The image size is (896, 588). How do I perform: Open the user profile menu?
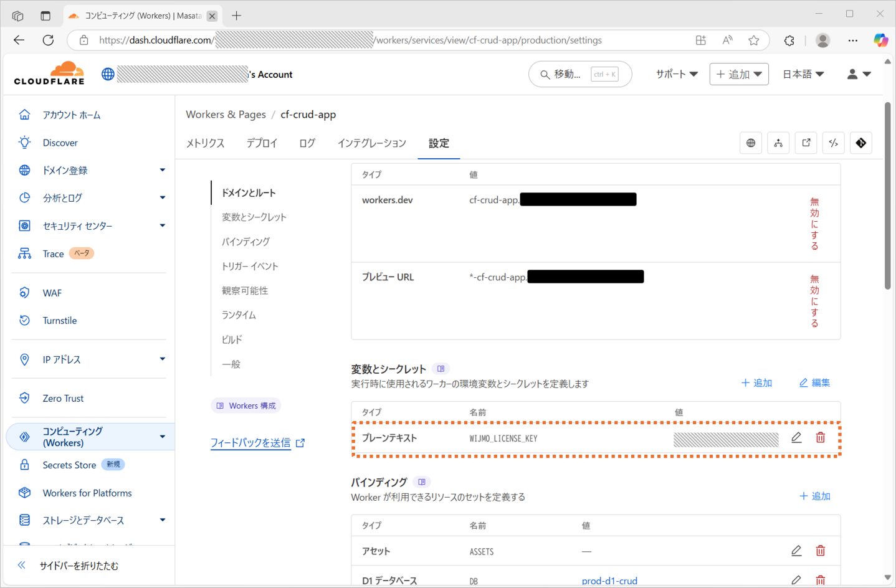point(859,74)
